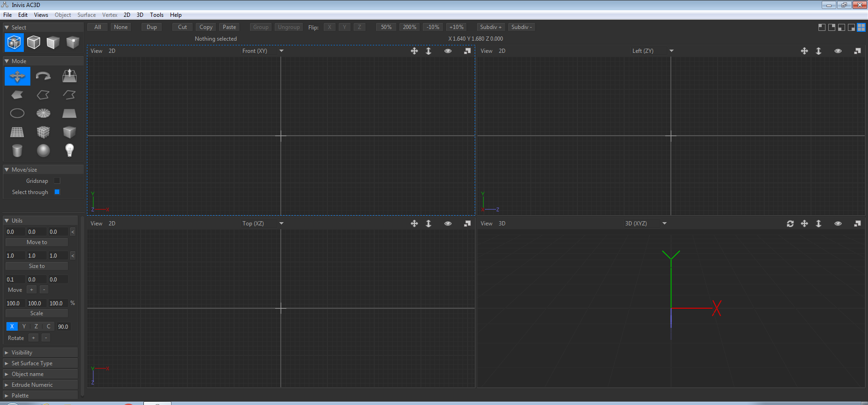Screen dimensions: 868x405
Task: Select the Rotate mode tool
Action: pyautogui.click(x=43, y=76)
